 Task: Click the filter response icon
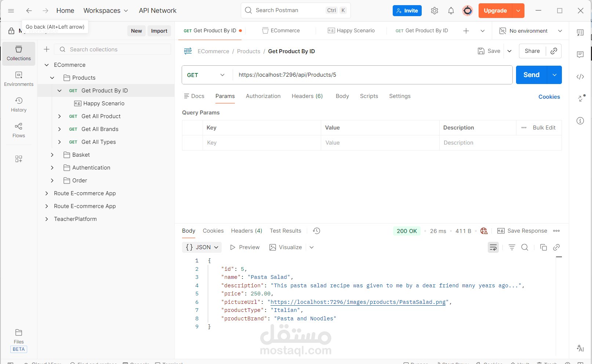click(x=512, y=247)
